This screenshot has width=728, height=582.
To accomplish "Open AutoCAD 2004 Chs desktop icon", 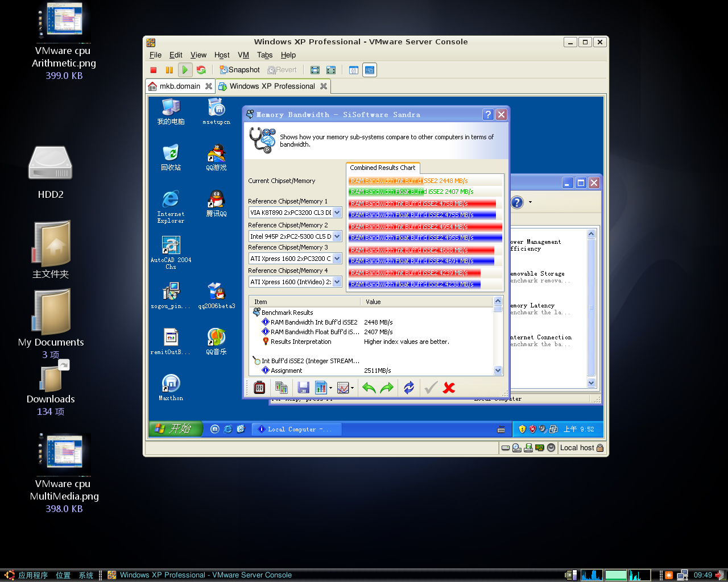I will click(x=171, y=253).
